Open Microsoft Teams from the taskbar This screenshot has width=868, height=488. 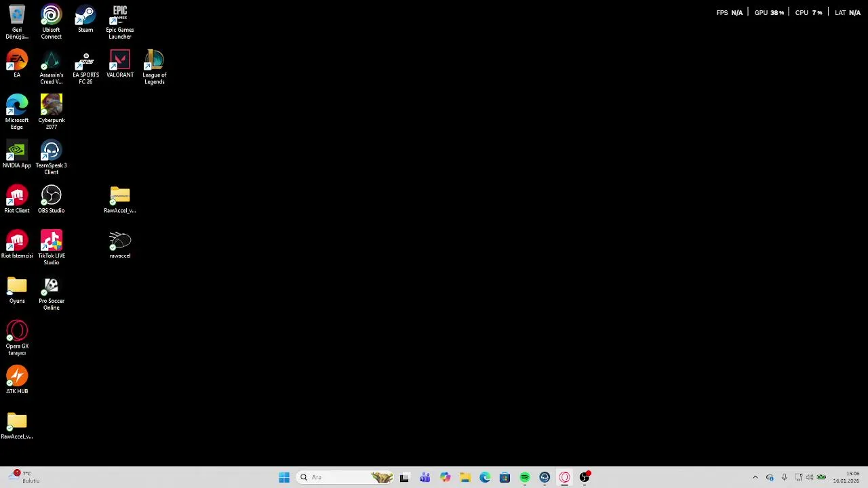pos(425,478)
